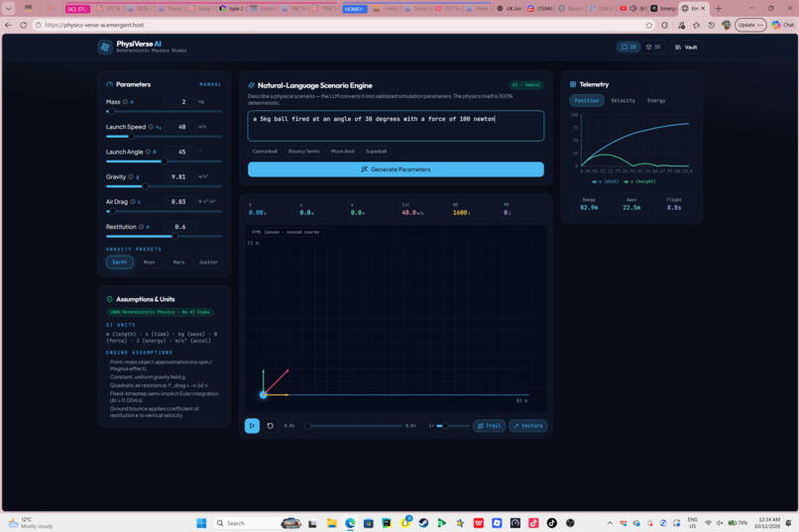The image size is (799, 532).
Task: Open the Velocity telemetry tab
Action: 623,100
